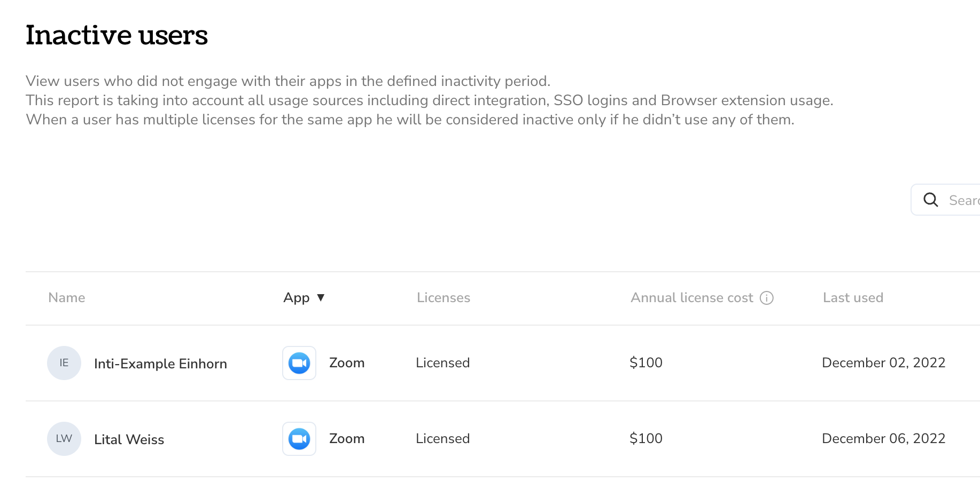
Task: Click the search magnifier icon
Action: click(x=931, y=200)
